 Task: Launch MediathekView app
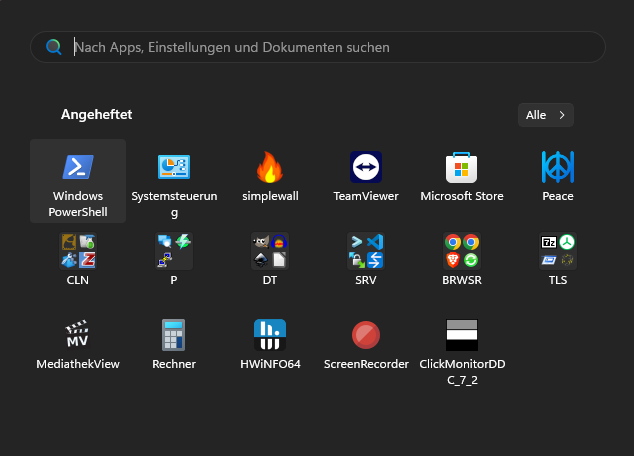point(78,344)
